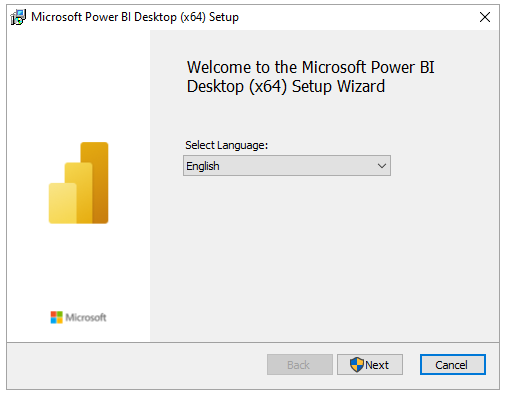Click the greyed-out Back button
The width and height of the screenshot is (510, 397).
click(300, 365)
